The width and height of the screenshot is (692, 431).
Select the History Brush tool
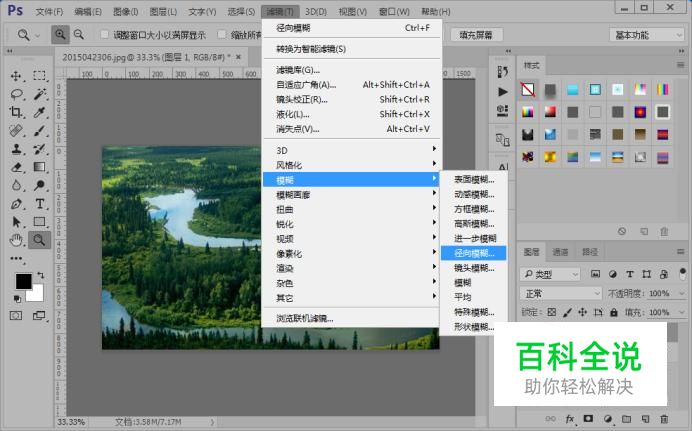coord(39,149)
